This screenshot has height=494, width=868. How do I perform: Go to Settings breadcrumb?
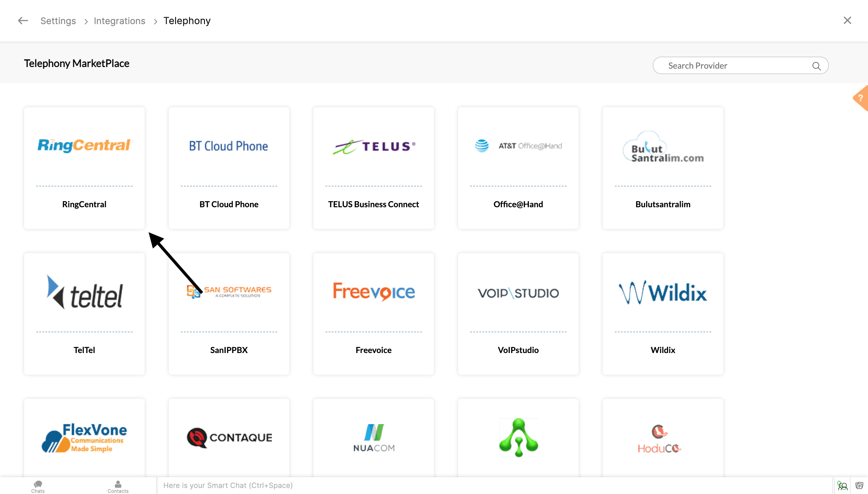pos(58,21)
